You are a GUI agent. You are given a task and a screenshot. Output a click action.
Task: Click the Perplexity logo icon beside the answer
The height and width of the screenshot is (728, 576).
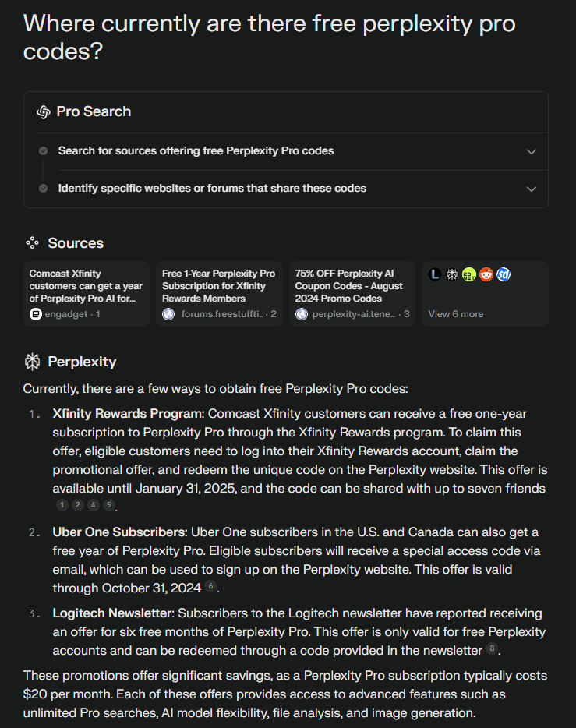33,362
